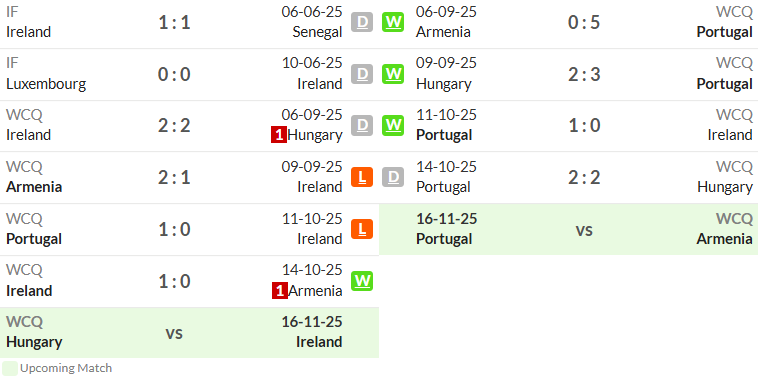Image resolution: width=758 pixels, height=385 pixels.
Task: Select Senegal team name
Action: pyautogui.click(x=317, y=32)
